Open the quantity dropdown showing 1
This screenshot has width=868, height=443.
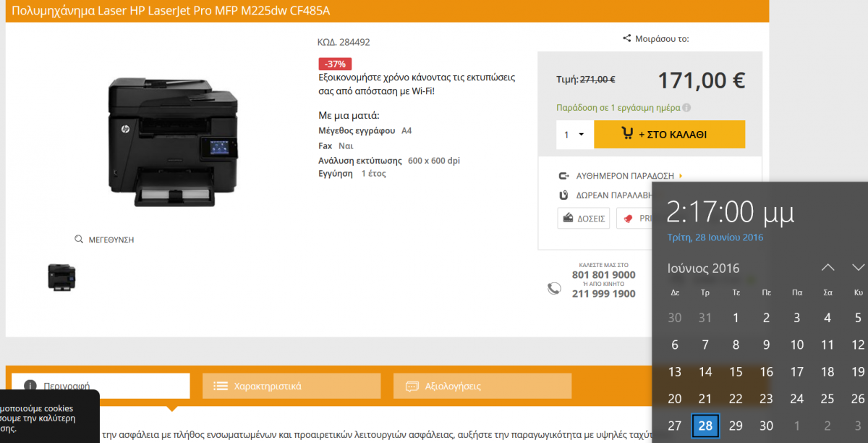[574, 135]
